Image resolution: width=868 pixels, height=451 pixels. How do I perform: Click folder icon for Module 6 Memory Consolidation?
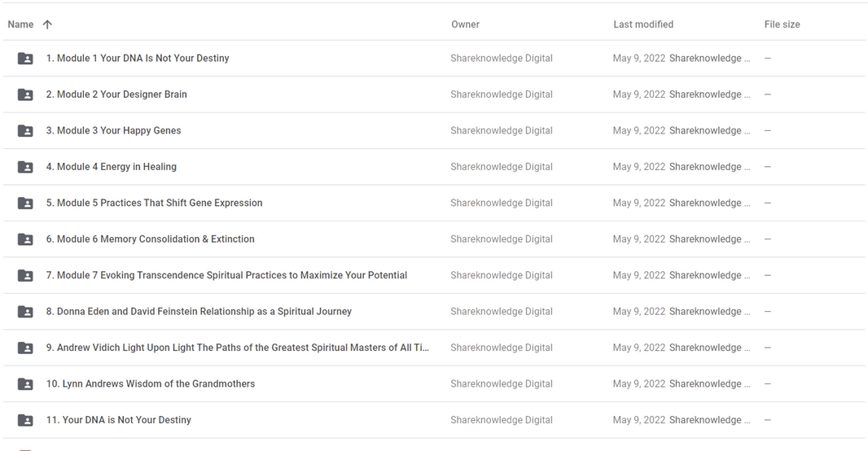(25, 239)
